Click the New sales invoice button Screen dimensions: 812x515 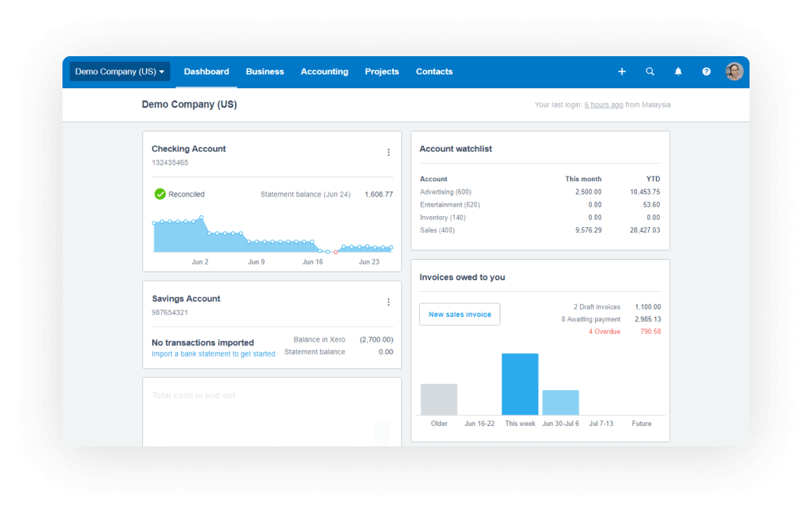(459, 314)
